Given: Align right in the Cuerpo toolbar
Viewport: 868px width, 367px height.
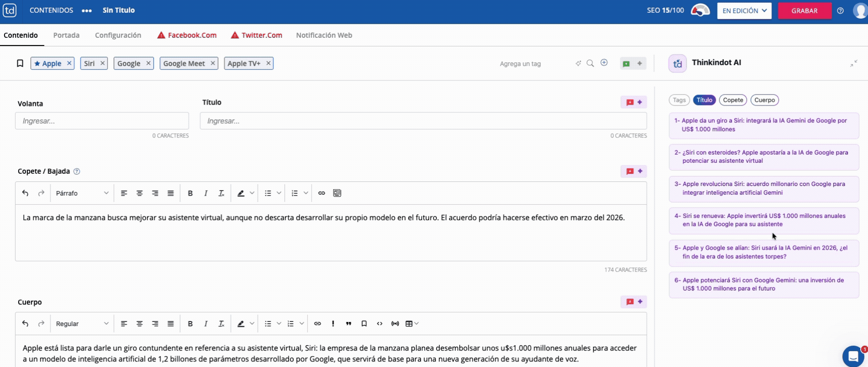Looking at the screenshot, I should point(155,324).
